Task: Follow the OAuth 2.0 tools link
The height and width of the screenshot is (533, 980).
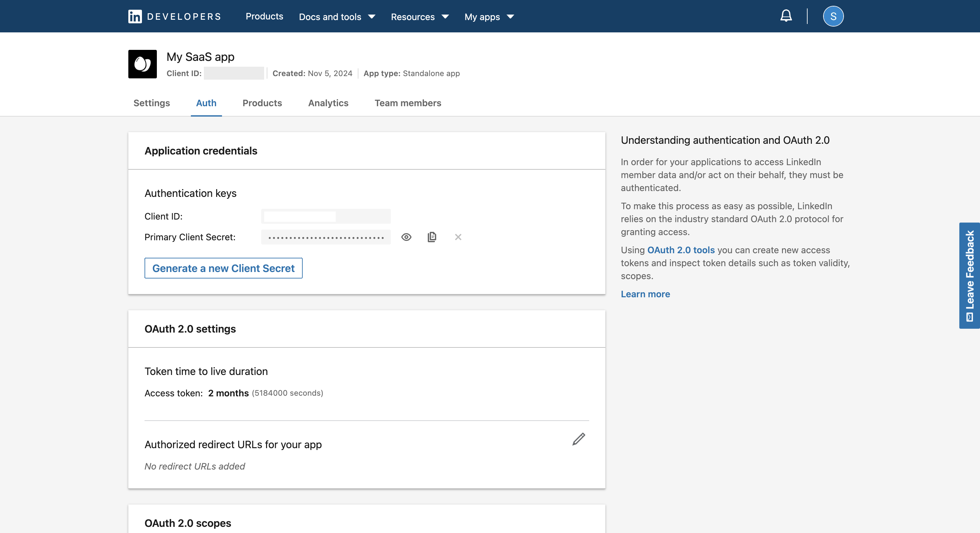Action: (x=681, y=250)
